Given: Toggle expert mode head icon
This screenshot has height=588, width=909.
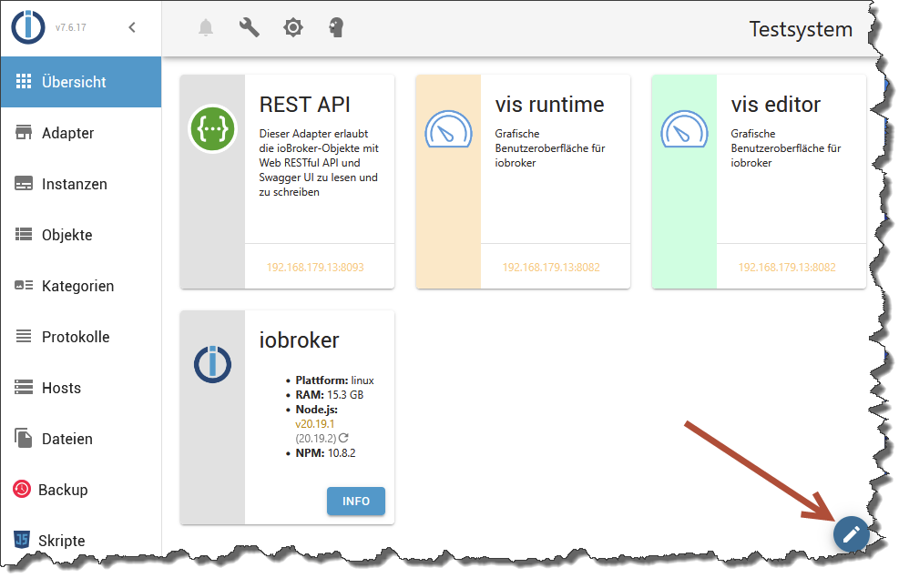Looking at the screenshot, I should (x=336, y=27).
